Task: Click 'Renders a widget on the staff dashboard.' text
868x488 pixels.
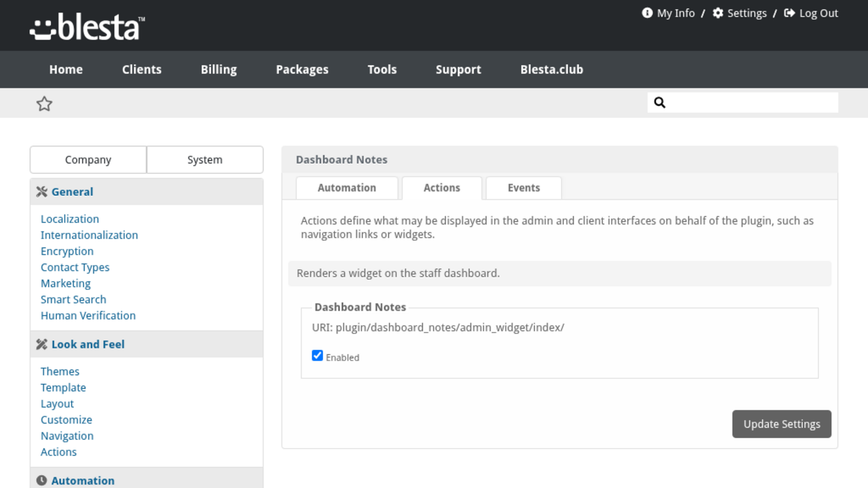Action: 398,273
